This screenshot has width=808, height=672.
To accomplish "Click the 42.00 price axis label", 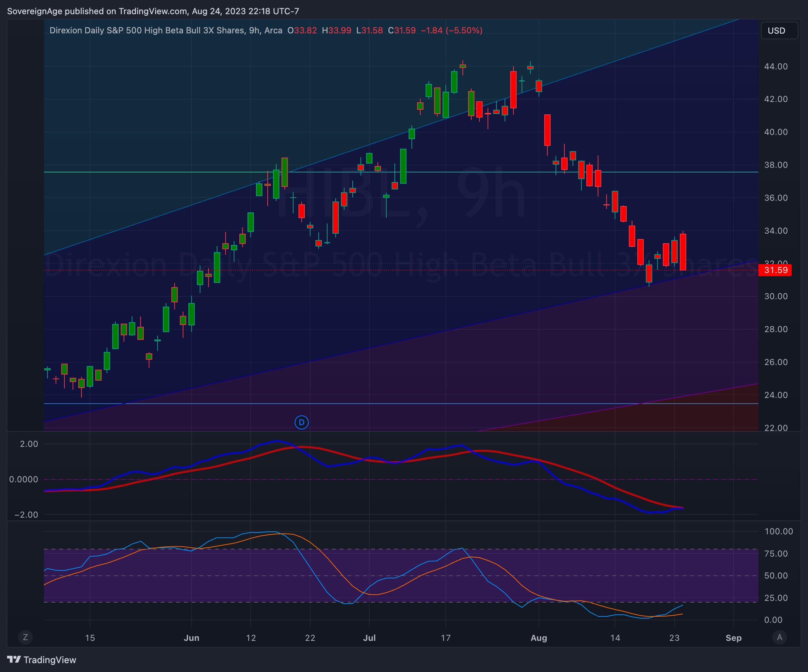I will point(776,99).
